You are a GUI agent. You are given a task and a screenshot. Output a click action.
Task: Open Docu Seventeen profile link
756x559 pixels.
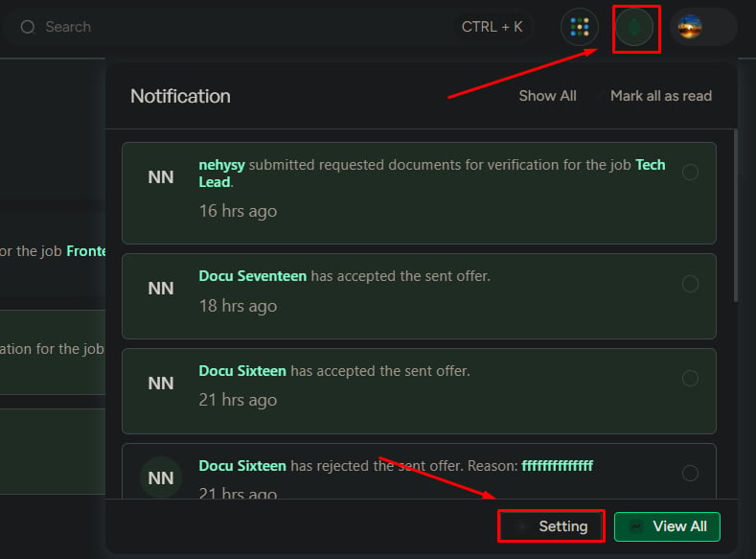pyautogui.click(x=253, y=276)
